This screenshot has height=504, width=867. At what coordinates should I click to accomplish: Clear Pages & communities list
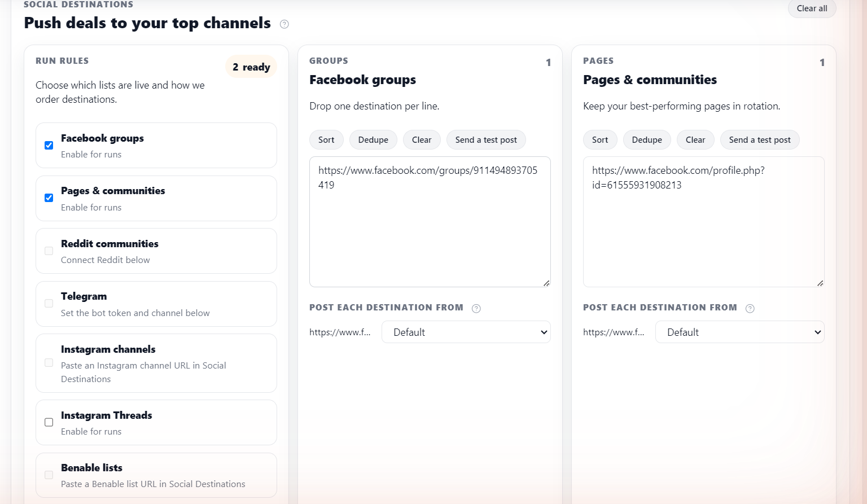point(695,140)
